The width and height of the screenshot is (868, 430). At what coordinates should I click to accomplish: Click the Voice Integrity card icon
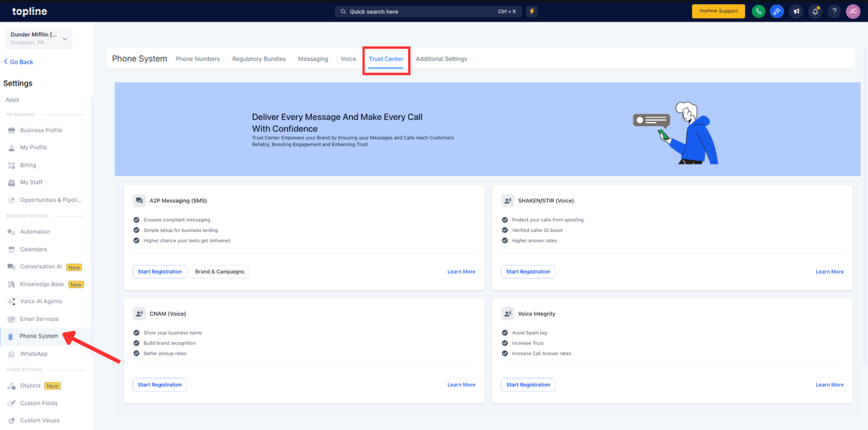[508, 314]
